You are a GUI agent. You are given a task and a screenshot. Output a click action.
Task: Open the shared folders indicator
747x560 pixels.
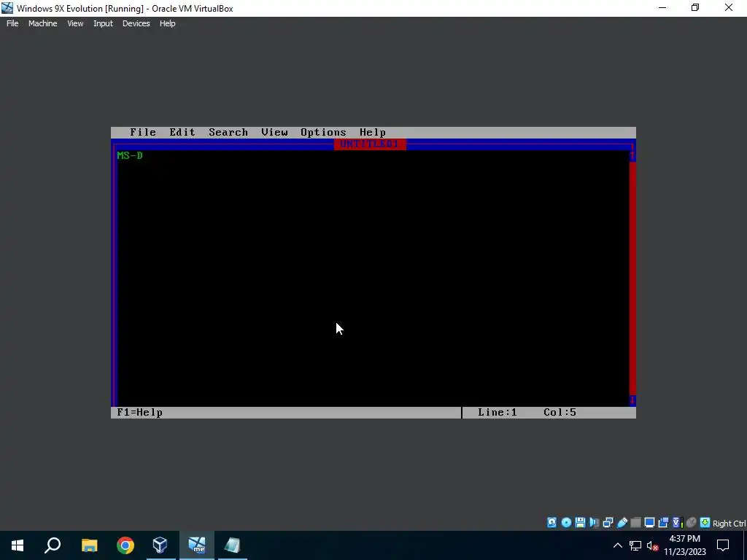(635, 523)
